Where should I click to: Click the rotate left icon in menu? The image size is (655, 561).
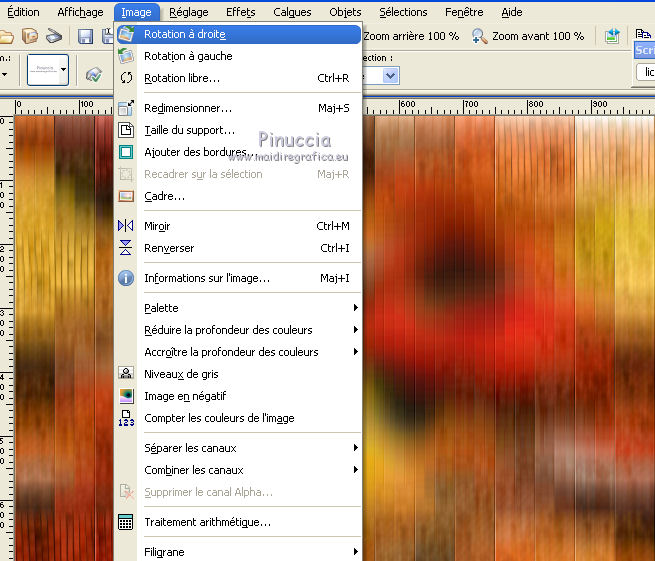click(x=126, y=56)
